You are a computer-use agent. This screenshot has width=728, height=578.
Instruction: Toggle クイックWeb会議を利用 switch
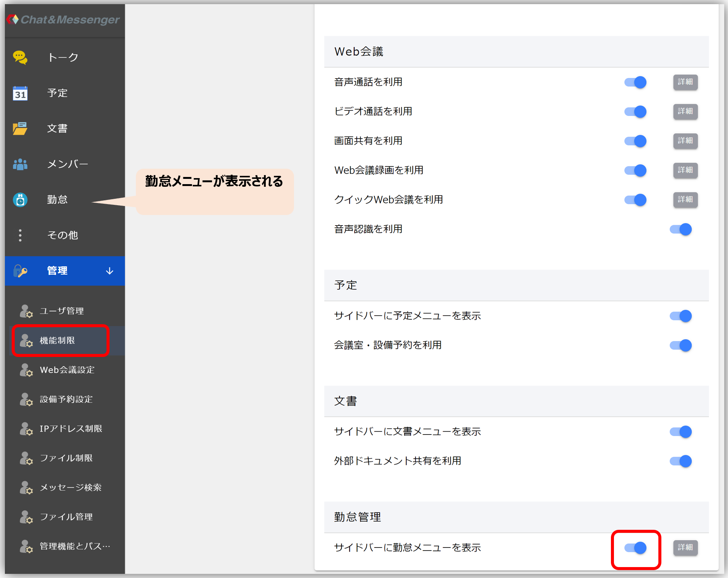(635, 200)
